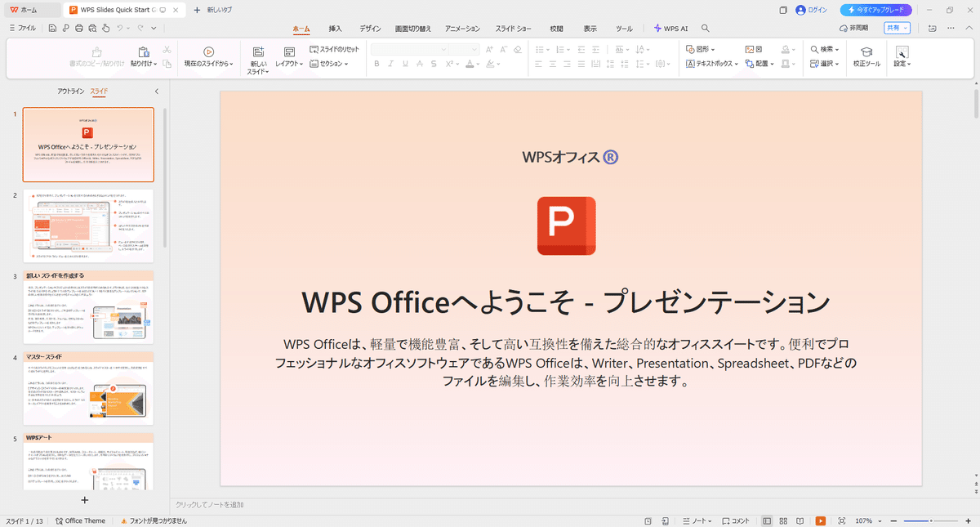Screen dimensions: 980x527
Task: Toggle italic formatting on the ribbon
Action: [x=390, y=64]
